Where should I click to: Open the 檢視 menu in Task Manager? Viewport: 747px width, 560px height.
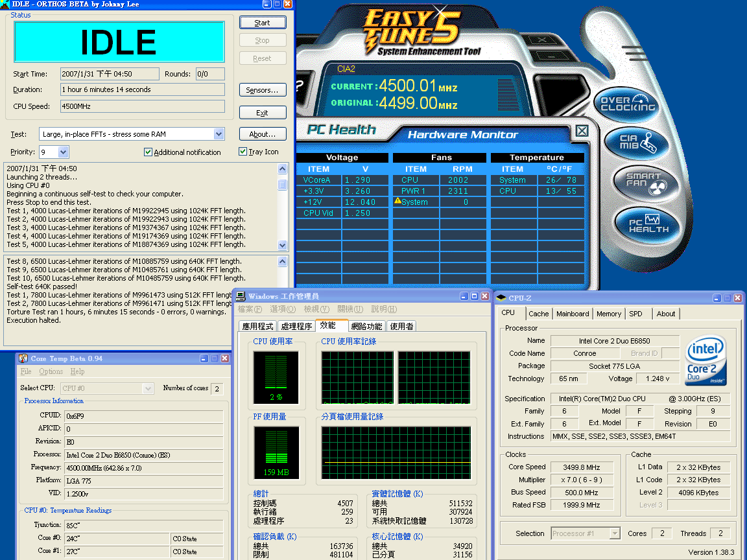pos(316,309)
